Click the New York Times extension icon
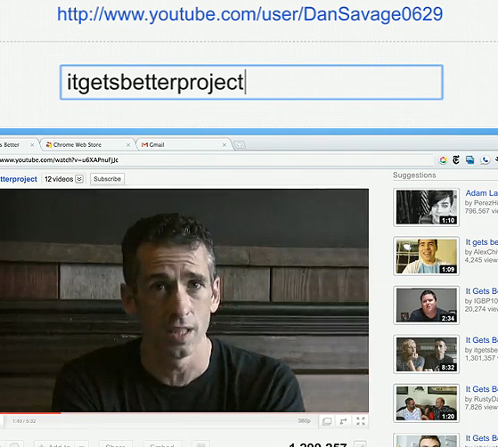498x448 pixels. tap(456, 160)
